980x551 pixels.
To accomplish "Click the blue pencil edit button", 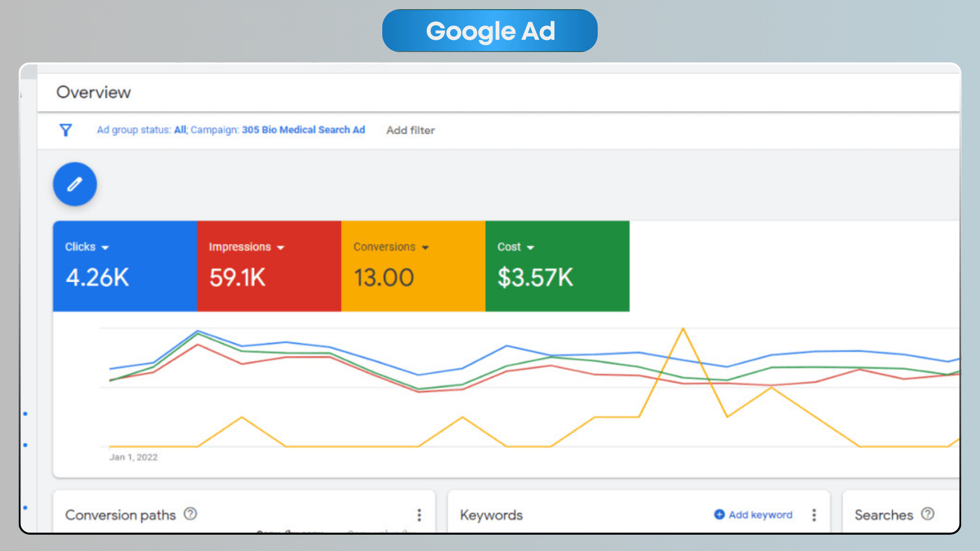I will coord(75,184).
